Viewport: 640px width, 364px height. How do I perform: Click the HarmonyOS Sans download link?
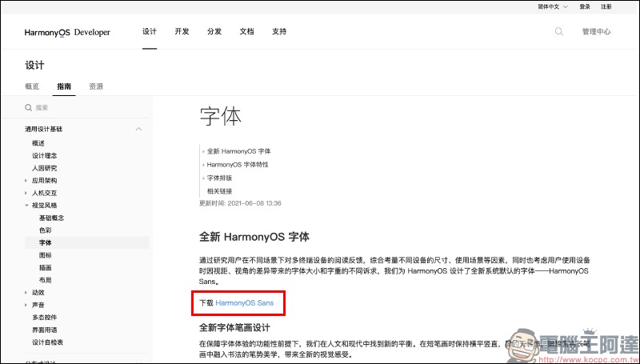click(x=245, y=303)
